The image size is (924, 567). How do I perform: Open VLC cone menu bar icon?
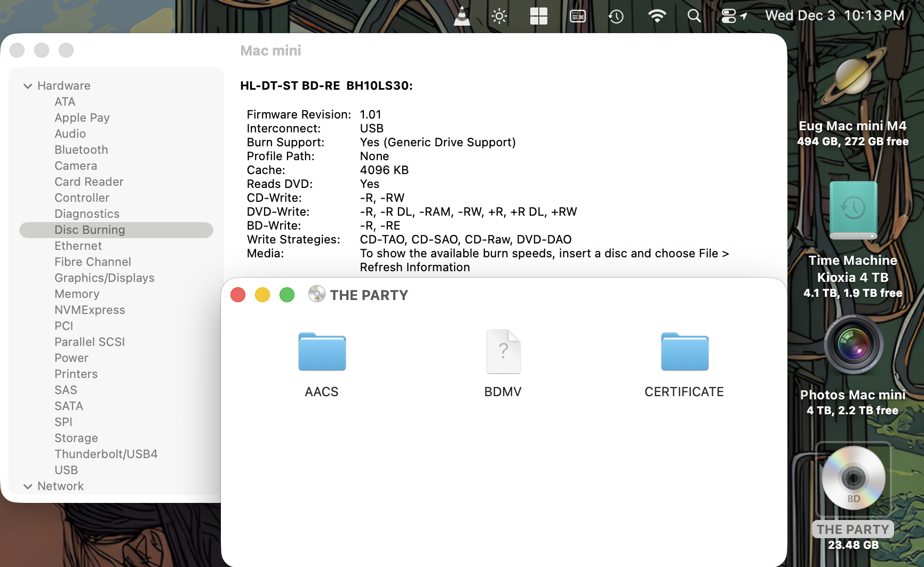pos(461,16)
